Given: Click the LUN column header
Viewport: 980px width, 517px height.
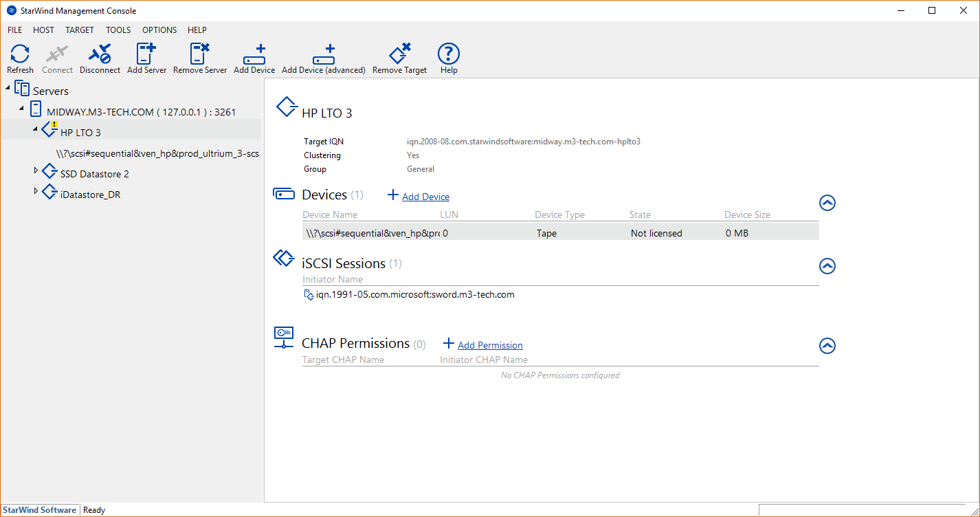Looking at the screenshot, I should click(449, 214).
